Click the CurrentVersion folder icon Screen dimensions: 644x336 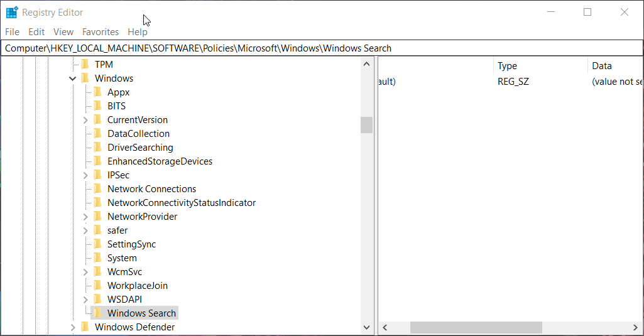98,119
